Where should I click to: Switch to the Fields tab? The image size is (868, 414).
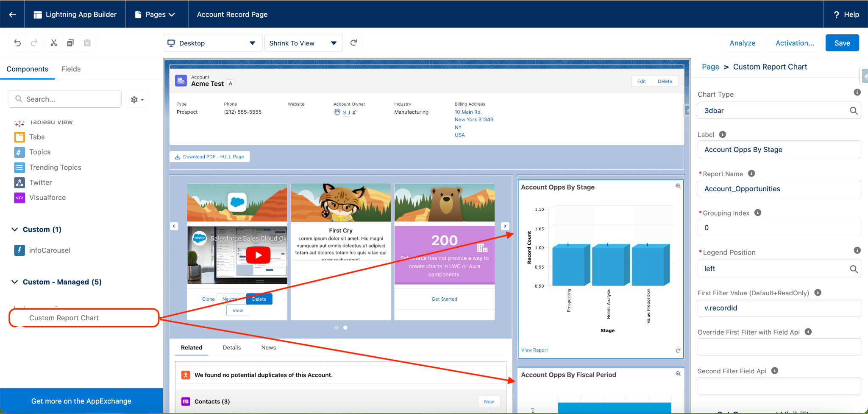[71, 69]
